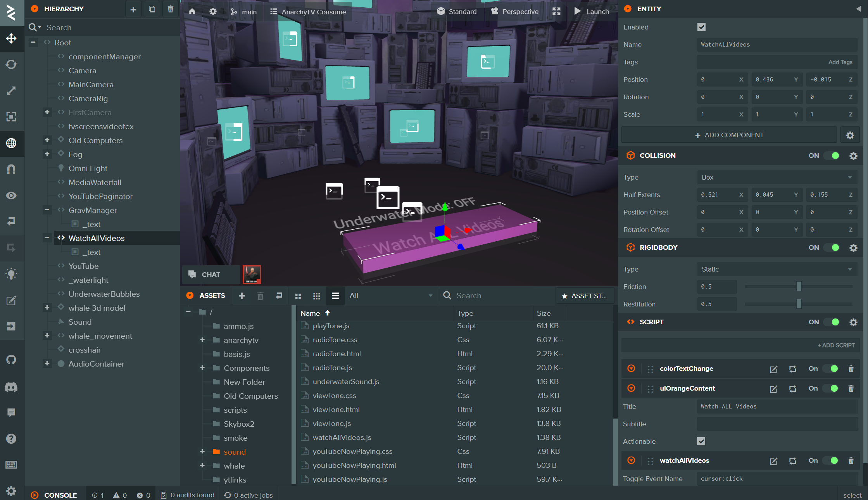Click Add Component button

729,135
